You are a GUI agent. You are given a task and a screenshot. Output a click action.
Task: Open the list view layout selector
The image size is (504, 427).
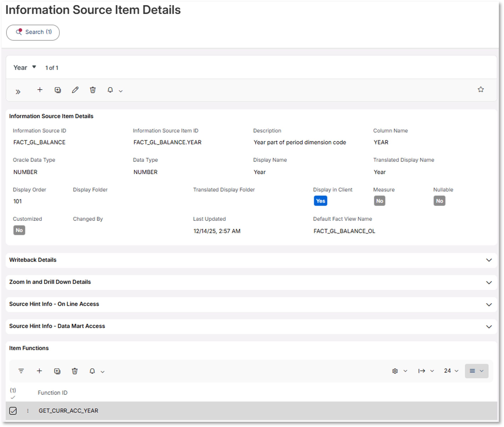point(476,371)
